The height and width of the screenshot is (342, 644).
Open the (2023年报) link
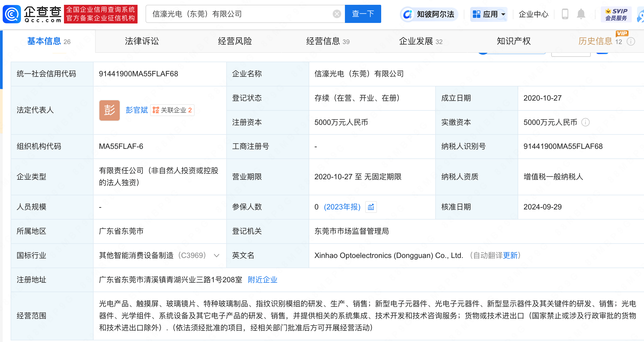pyautogui.click(x=342, y=207)
